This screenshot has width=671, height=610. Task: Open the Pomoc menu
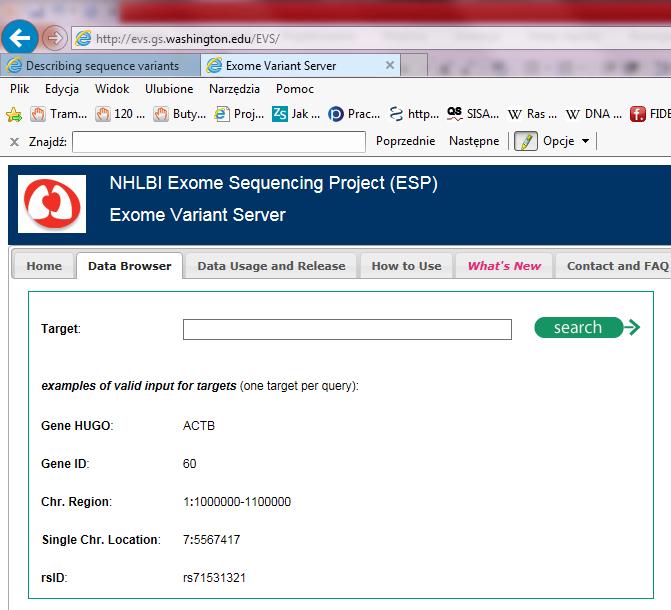point(295,89)
